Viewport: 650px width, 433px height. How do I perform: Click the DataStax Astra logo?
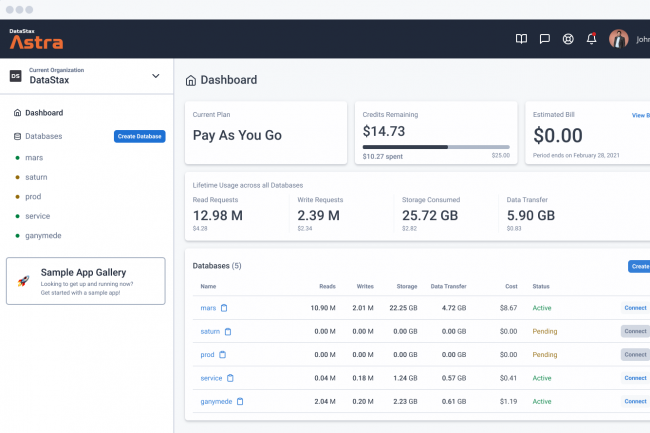[36, 39]
